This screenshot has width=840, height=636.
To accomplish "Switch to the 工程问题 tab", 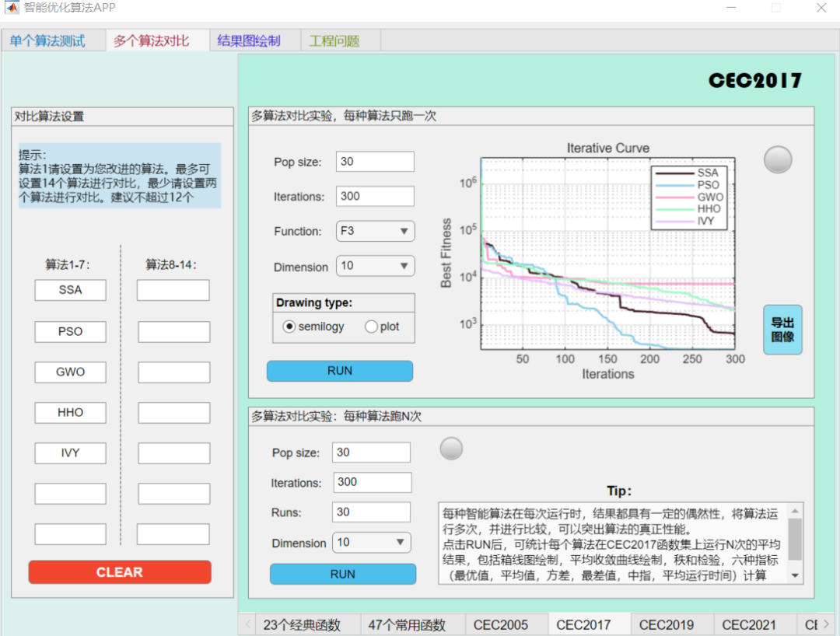I will 333,40.
